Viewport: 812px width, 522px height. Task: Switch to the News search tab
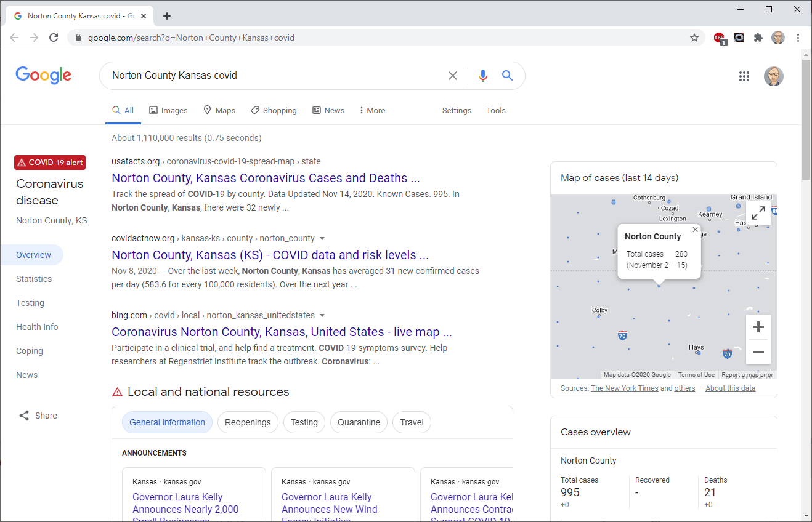pyautogui.click(x=328, y=111)
